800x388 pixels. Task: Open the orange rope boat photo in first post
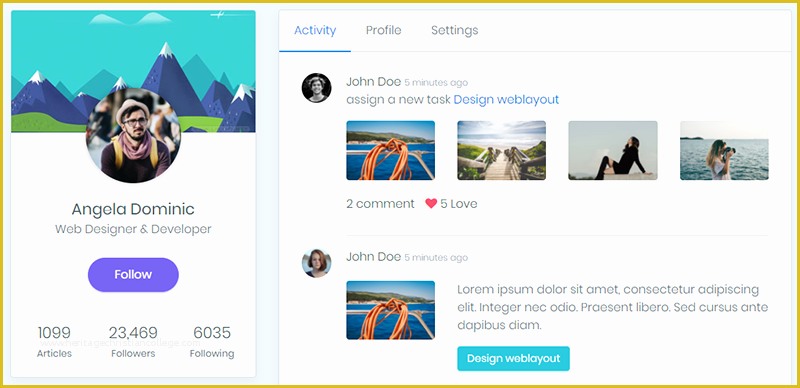[390, 150]
